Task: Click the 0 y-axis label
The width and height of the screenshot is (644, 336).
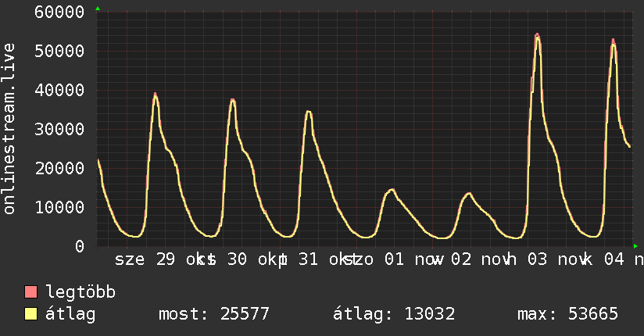Action: (80, 246)
